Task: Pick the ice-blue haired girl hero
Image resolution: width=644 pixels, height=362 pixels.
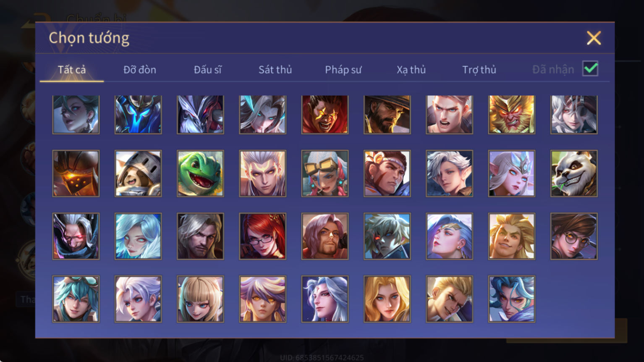Action: click(138, 236)
